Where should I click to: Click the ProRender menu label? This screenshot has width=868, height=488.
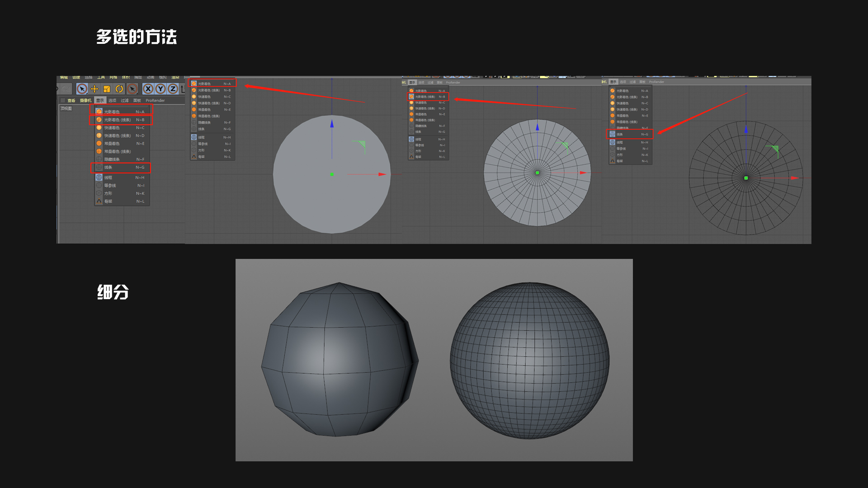pos(155,100)
